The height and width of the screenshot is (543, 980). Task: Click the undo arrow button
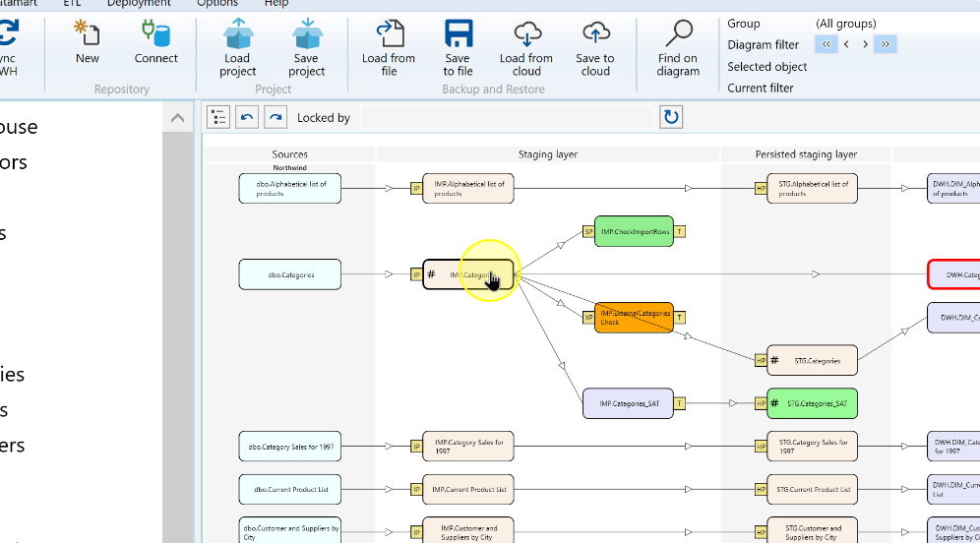click(x=247, y=117)
